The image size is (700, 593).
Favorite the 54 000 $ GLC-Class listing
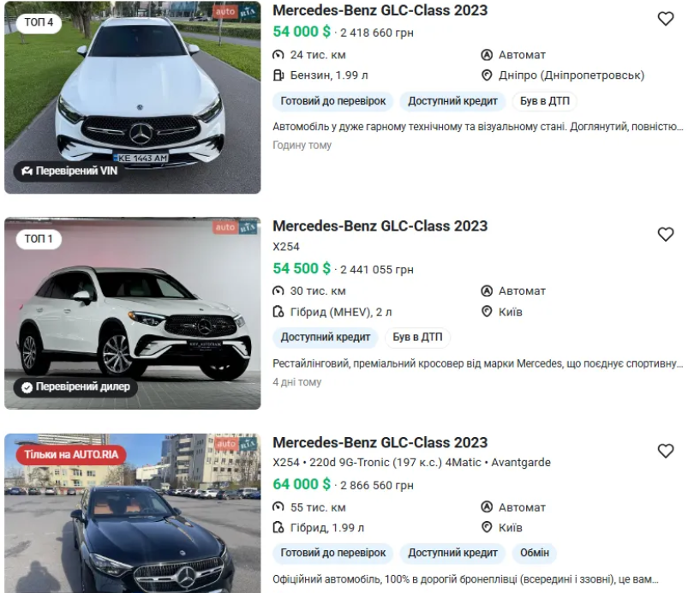coord(665,19)
